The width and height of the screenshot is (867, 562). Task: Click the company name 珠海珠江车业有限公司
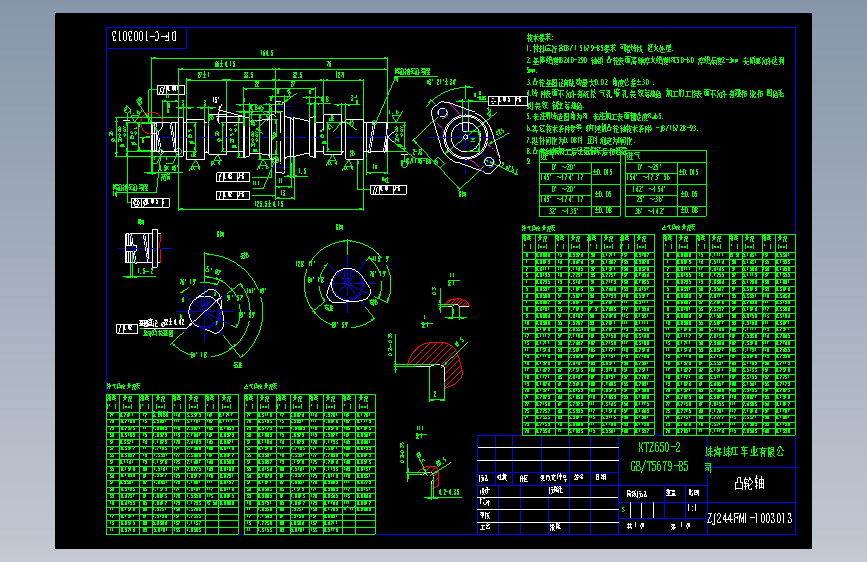point(744,457)
